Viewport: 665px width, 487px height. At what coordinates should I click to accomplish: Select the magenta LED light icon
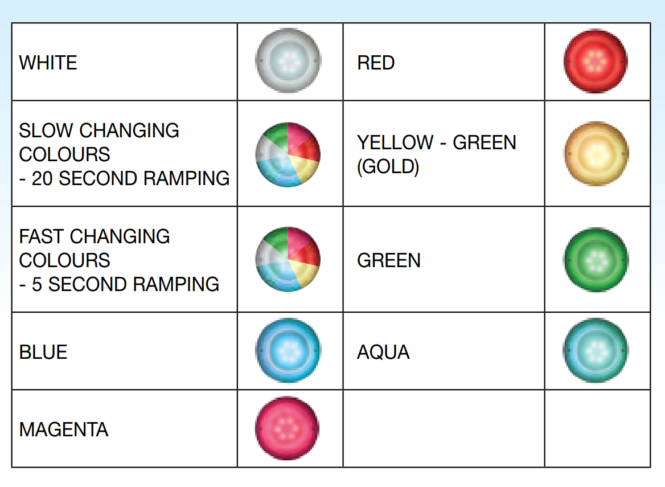pyautogui.click(x=287, y=428)
